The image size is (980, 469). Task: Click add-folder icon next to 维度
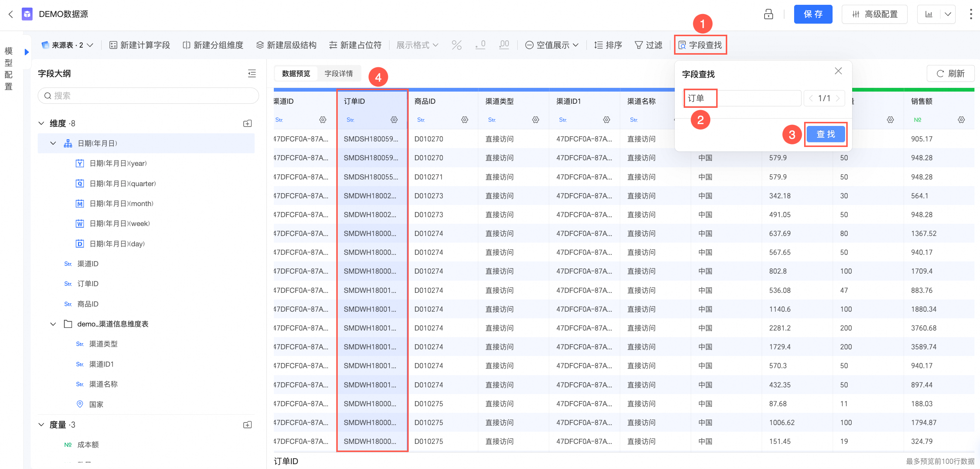pos(247,123)
